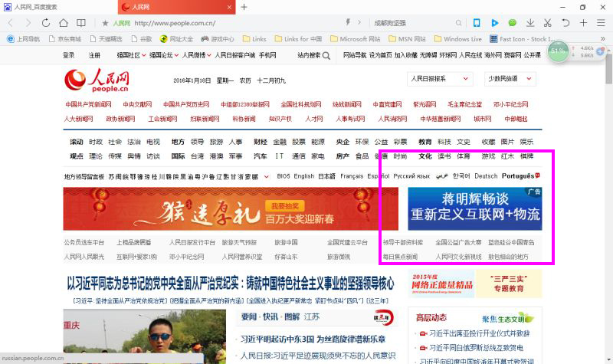Open the 网址大全 bookmark
The width and height of the screenshot is (613, 364).
pyautogui.click(x=177, y=39)
